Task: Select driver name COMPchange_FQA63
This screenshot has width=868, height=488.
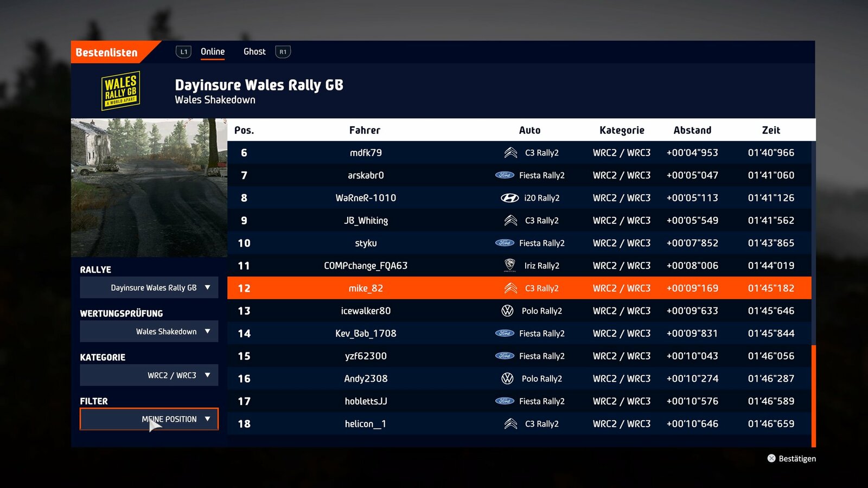Action: pyautogui.click(x=366, y=266)
